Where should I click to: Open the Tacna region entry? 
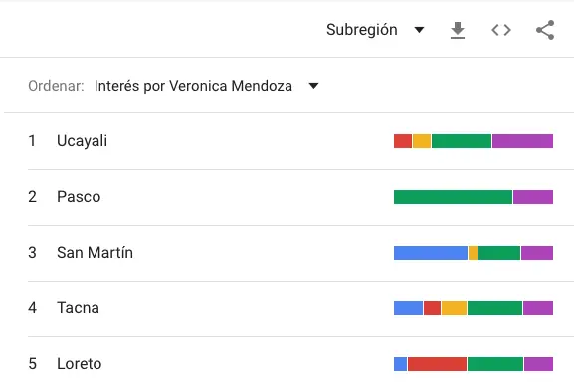290,308
